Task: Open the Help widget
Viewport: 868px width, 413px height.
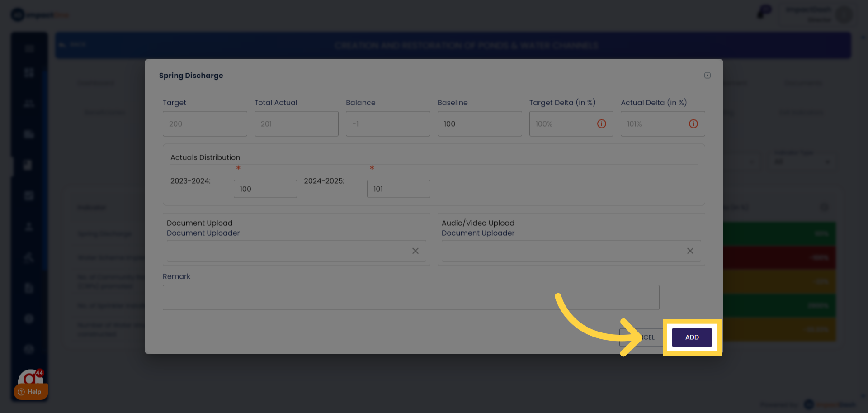Action: click(x=31, y=392)
